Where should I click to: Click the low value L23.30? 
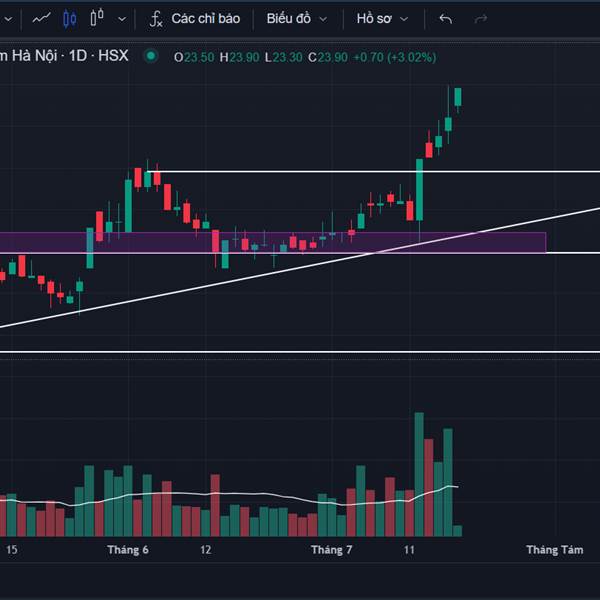pos(284,57)
